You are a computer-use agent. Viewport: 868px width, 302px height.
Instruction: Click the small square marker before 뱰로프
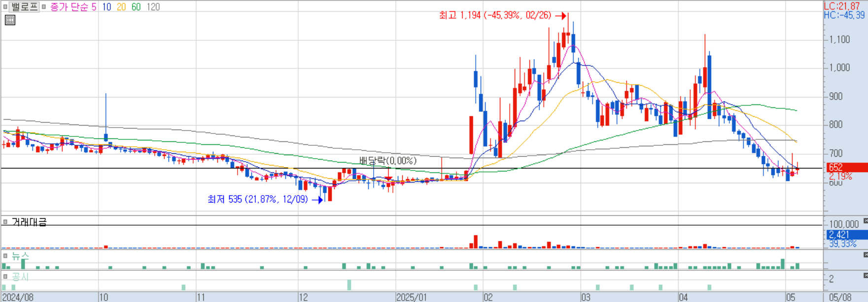point(5,7)
